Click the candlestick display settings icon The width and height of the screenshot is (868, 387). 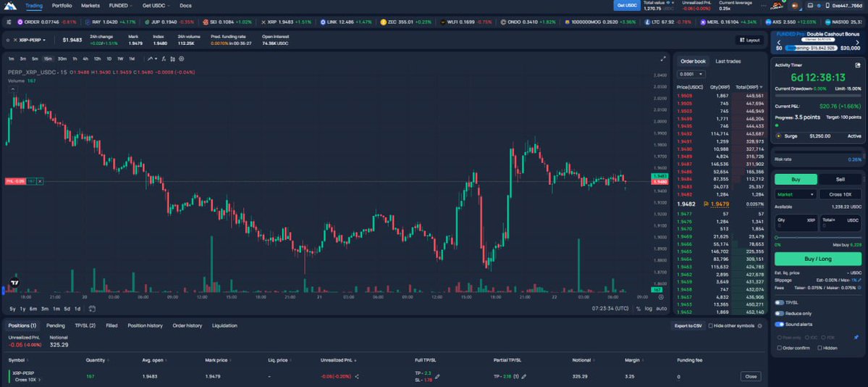pos(173,59)
